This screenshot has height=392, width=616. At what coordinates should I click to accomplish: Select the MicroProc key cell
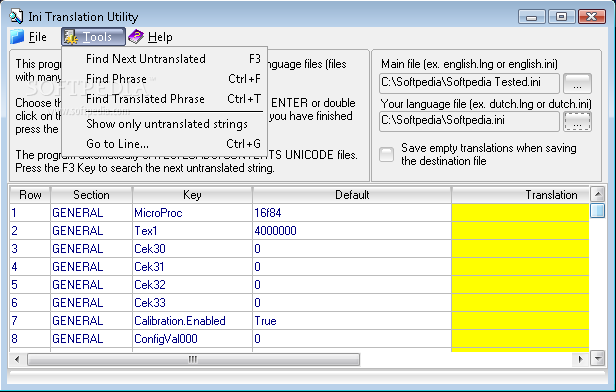pos(192,213)
